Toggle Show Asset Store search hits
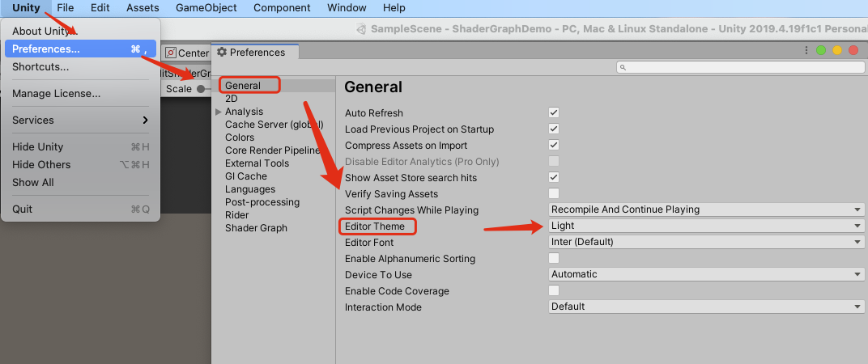 pyautogui.click(x=554, y=178)
